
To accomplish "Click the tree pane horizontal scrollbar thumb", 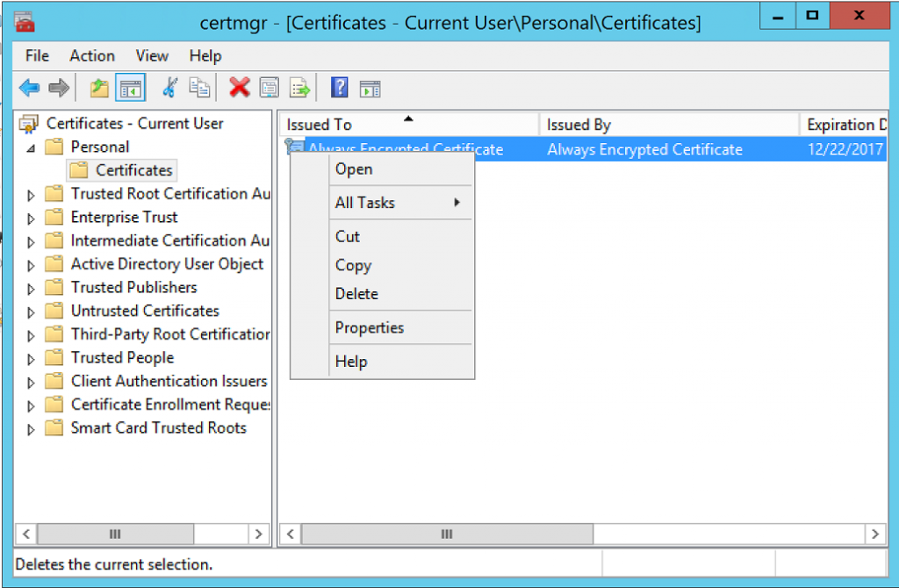I will pos(115,534).
